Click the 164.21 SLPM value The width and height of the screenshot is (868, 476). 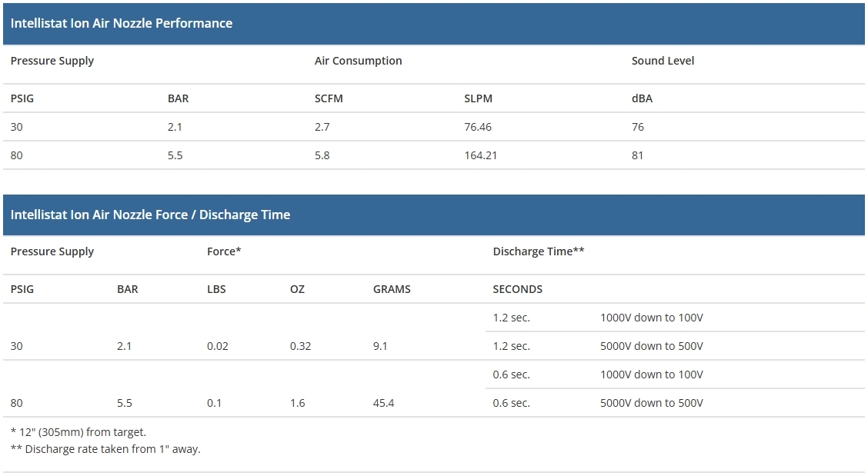(480, 155)
